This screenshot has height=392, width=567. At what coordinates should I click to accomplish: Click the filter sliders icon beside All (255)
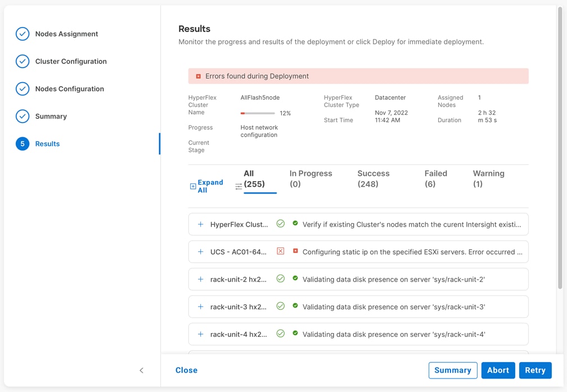(x=238, y=187)
